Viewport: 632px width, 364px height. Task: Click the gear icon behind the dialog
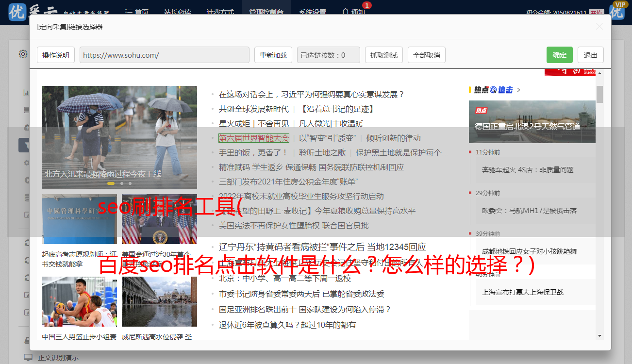point(23,54)
